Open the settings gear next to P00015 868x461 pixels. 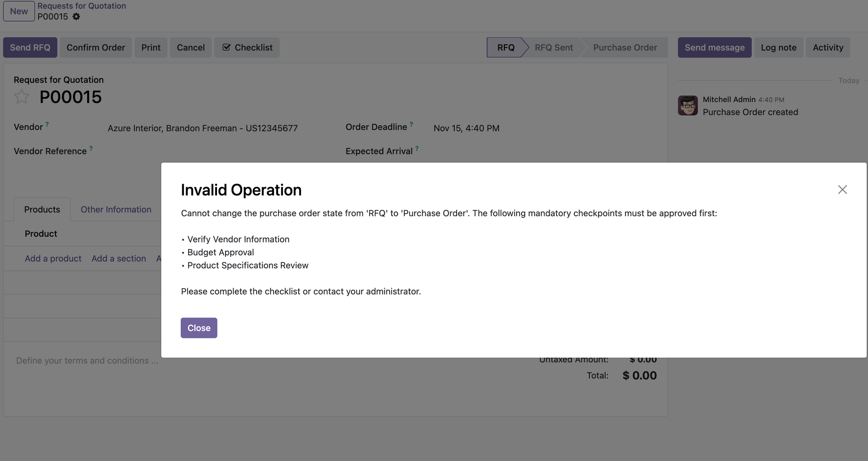(76, 17)
